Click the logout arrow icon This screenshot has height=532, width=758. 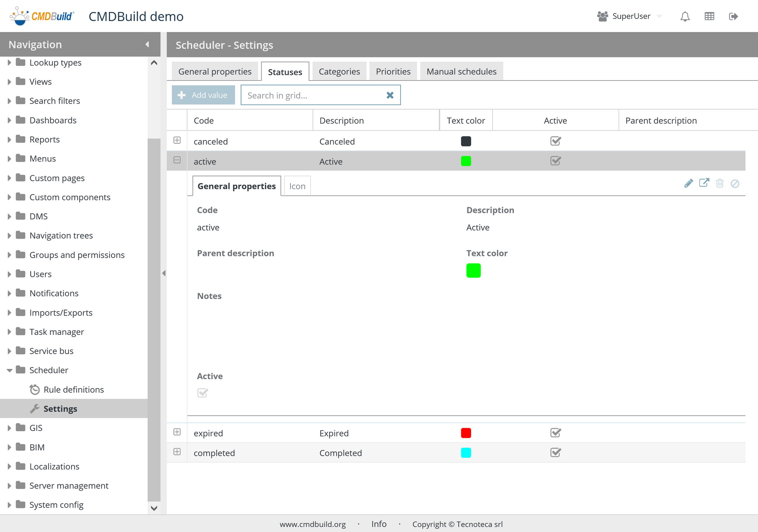coord(733,16)
